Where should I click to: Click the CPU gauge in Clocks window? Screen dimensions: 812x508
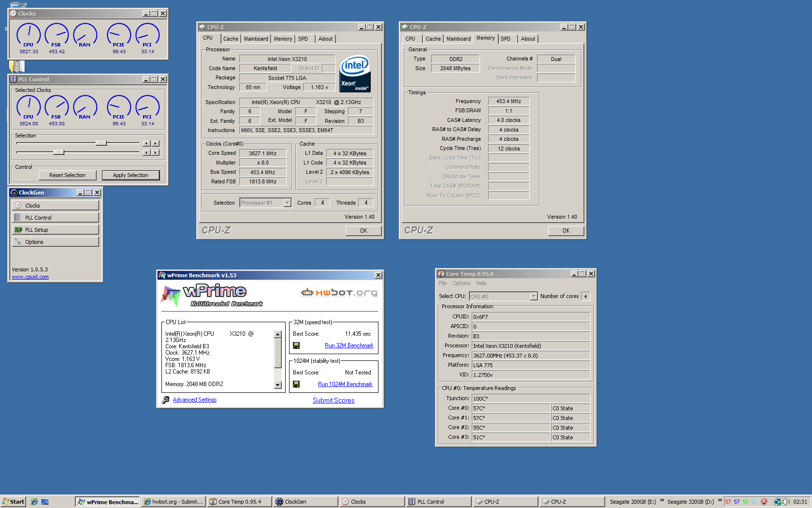(x=29, y=35)
